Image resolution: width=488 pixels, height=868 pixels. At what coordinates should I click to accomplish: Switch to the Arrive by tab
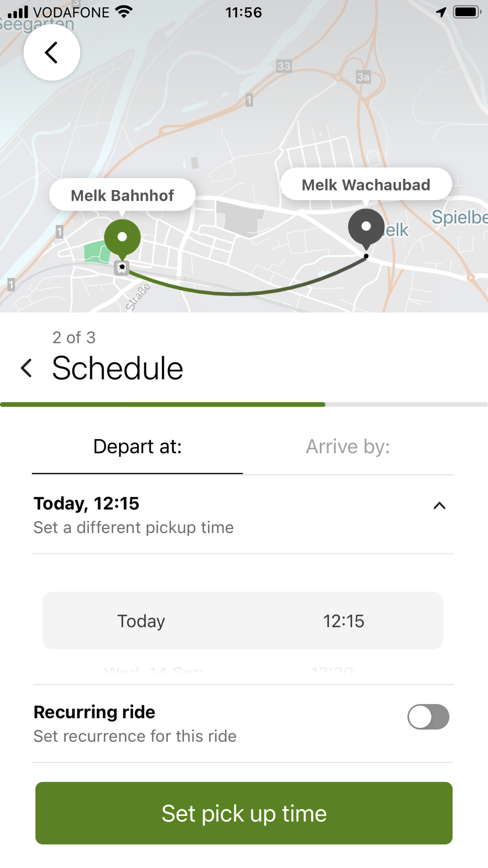tap(348, 447)
